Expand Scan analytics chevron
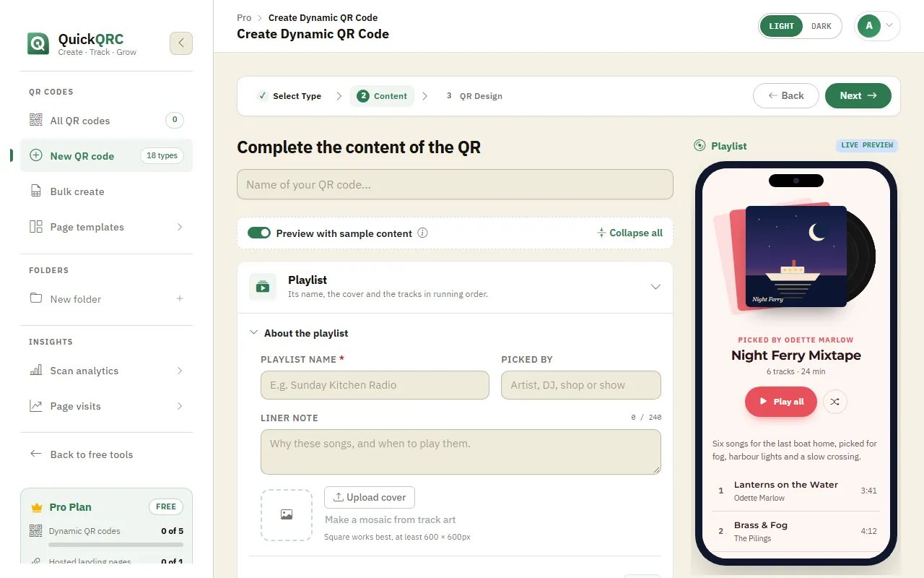Image resolution: width=924 pixels, height=578 pixels. pyautogui.click(x=180, y=371)
